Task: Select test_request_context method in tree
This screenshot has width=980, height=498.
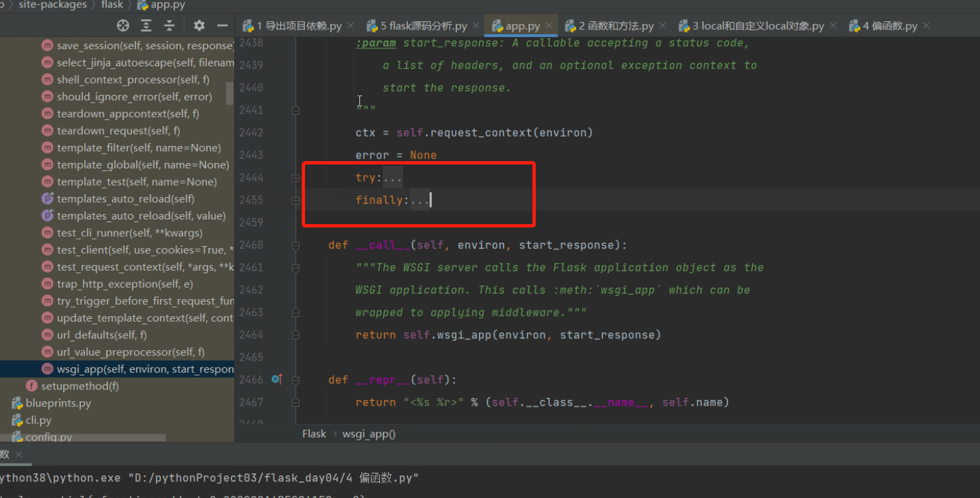Action: tap(138, 267)
